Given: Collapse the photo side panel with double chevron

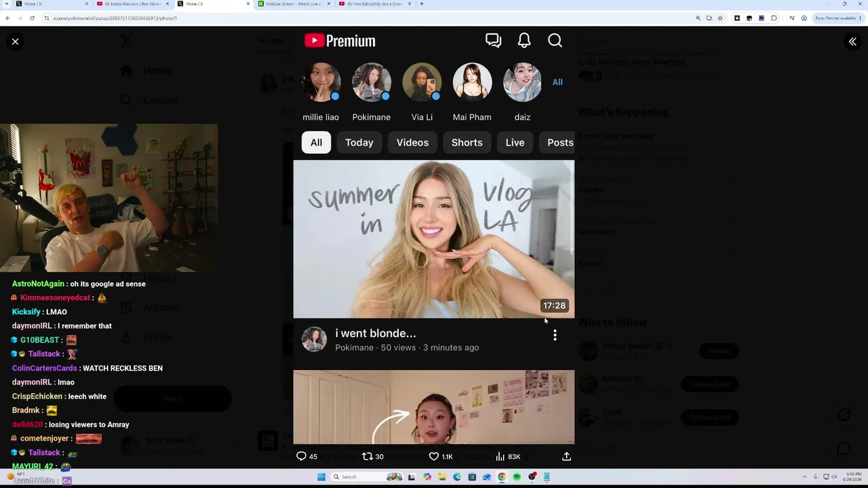Looking at the screenshot, I should pos(852,42).
